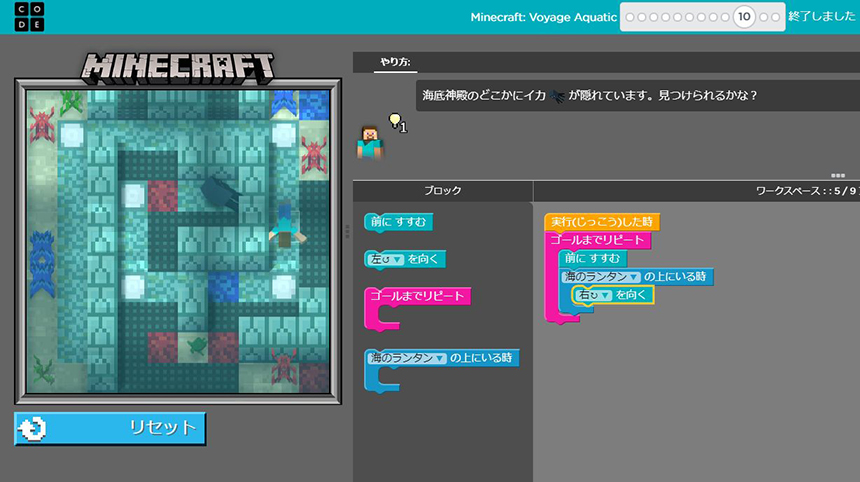The width and height of the screenshot is (860, 482).
Task: Select the ゴールまでリピート block in toolbox
Action: point(417,297)
